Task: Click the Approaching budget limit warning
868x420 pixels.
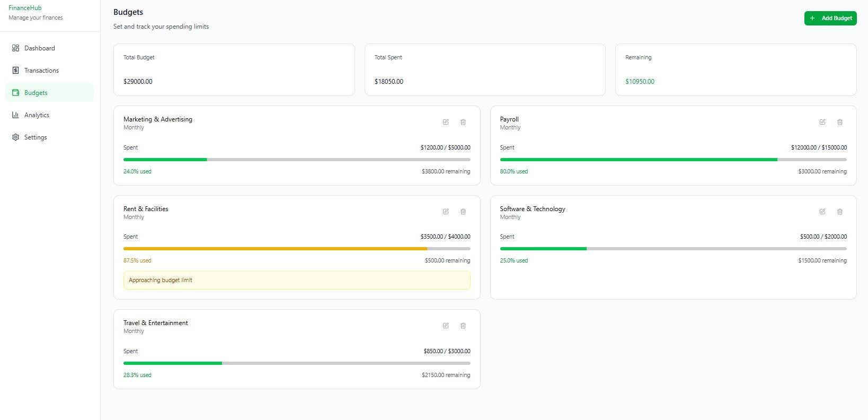Action: click(x=297, y=280)
